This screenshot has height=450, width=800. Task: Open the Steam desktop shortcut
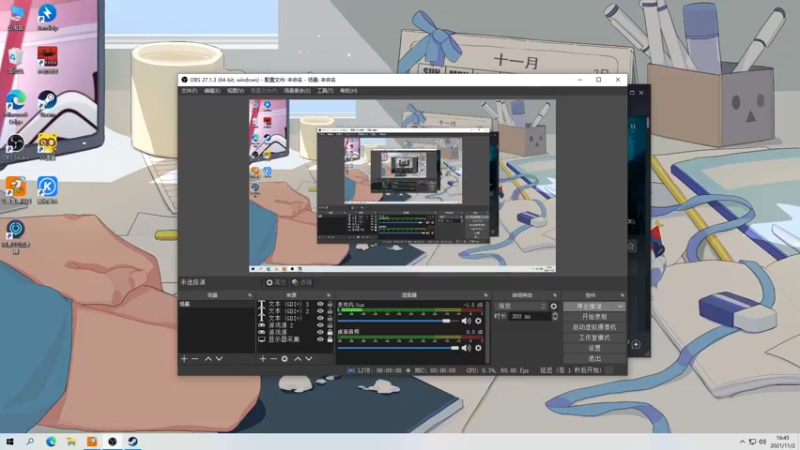(47, 105)
